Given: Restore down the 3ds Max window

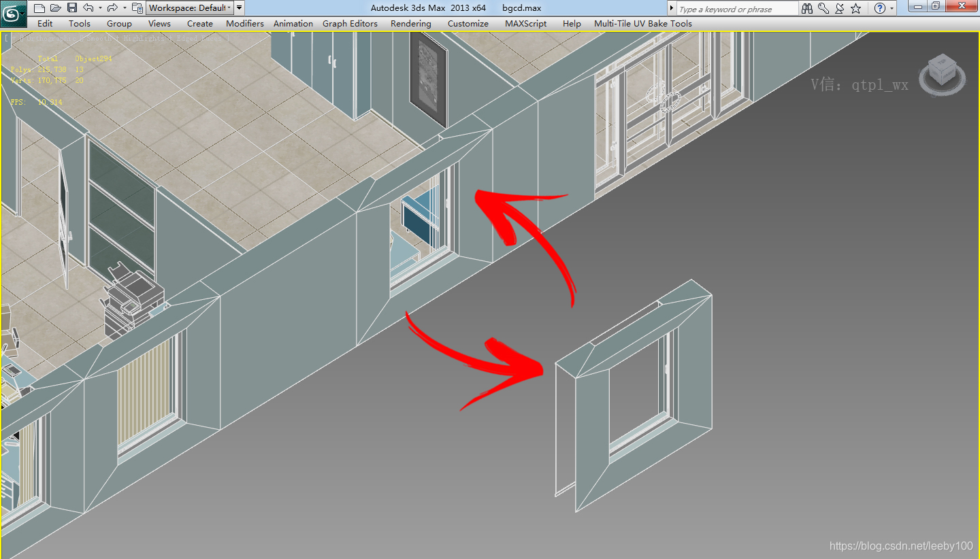Looking at the screenshot, I should click(x=937, y=7).
